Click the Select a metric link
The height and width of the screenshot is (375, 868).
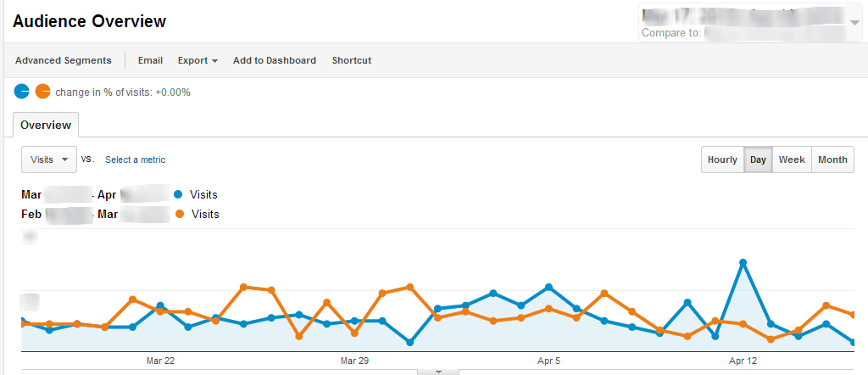pyautogui.click(x=135, y=160)
